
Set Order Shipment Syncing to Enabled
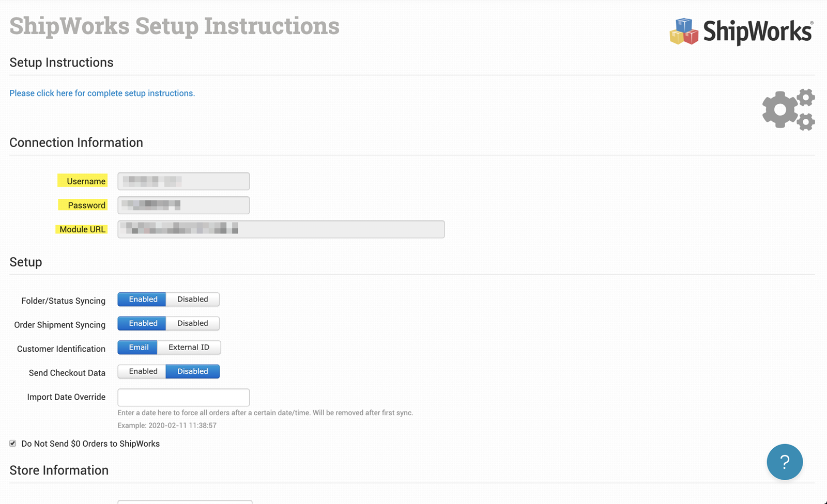(x=142, y=323)
